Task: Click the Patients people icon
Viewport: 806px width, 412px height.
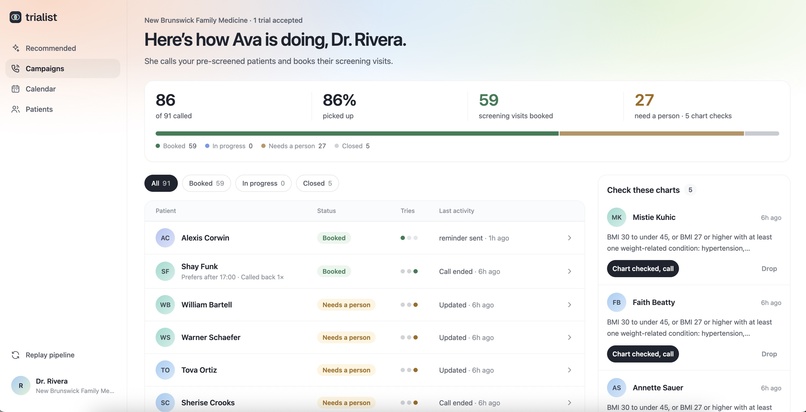Action: [x=15, y=109]
